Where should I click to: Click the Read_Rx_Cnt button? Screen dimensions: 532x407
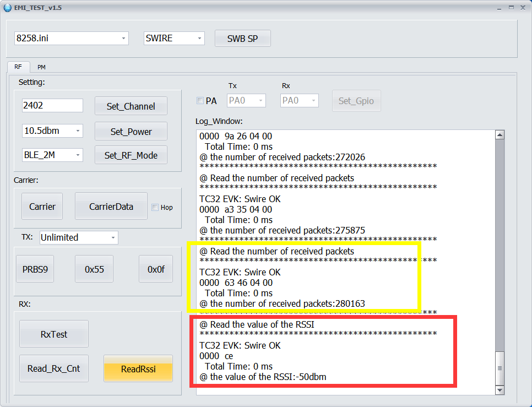coord(54,368)
